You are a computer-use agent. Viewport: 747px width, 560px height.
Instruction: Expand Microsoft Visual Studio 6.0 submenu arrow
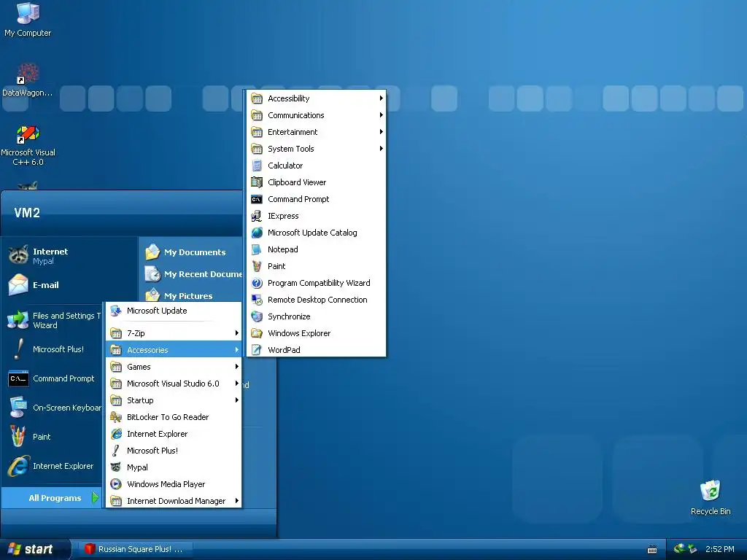point(237,384)
